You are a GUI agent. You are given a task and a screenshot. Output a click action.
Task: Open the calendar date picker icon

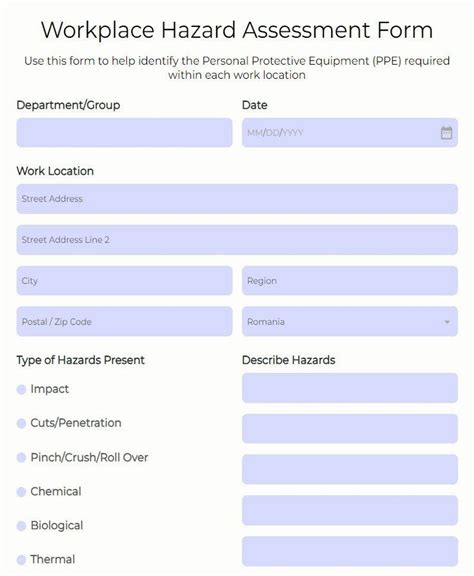tap(446, 133)
